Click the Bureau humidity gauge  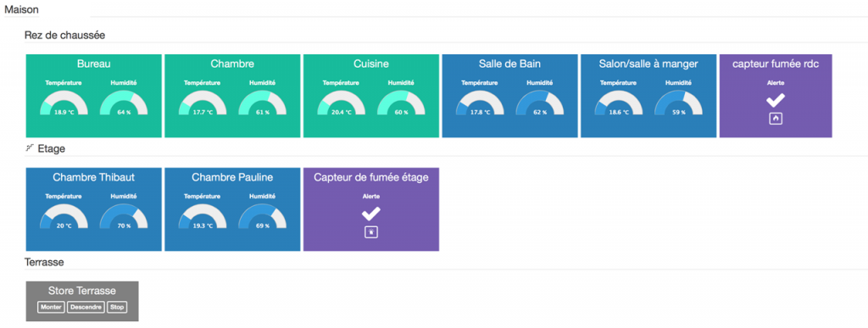click(124, 103)
